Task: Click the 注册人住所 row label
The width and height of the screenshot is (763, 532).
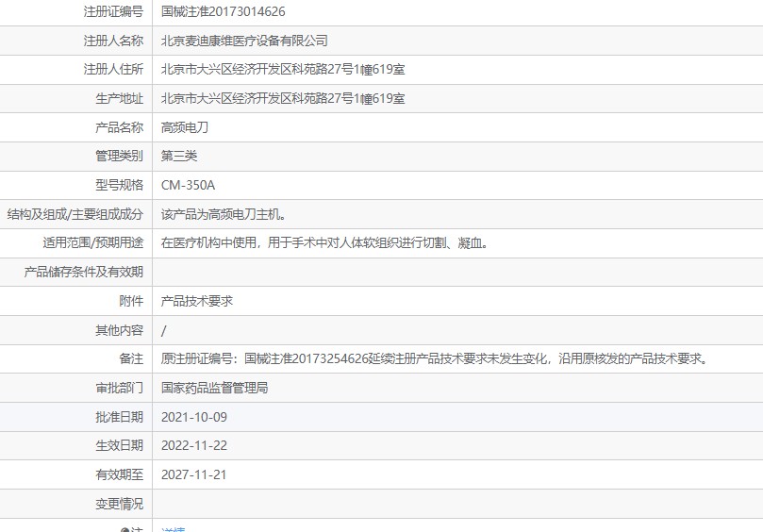Action: 113,70
